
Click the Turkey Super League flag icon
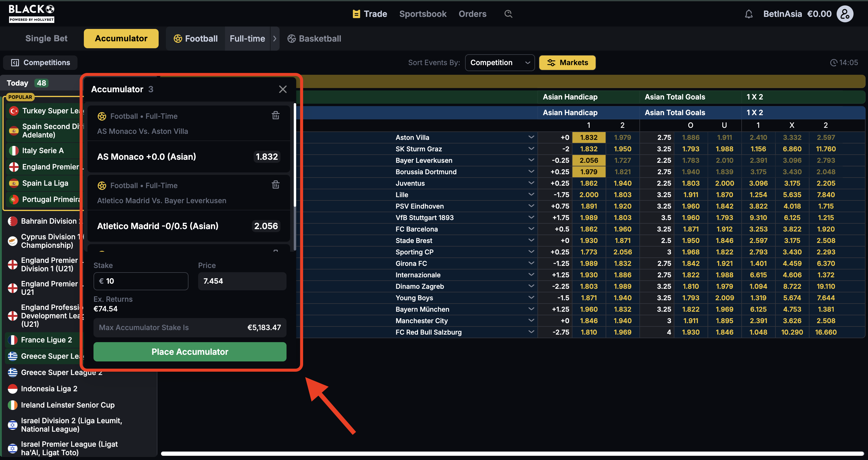coord(14,111)
